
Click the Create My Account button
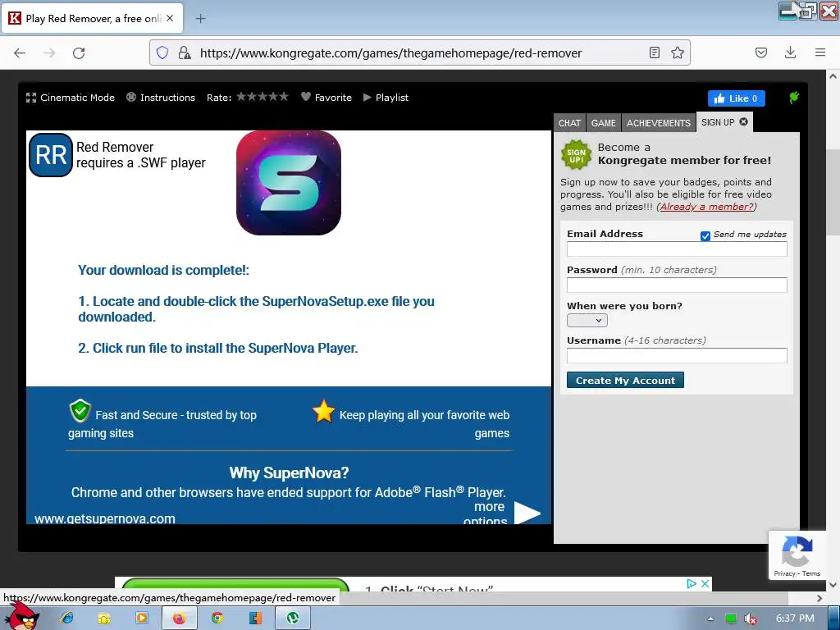pos(625,380)
